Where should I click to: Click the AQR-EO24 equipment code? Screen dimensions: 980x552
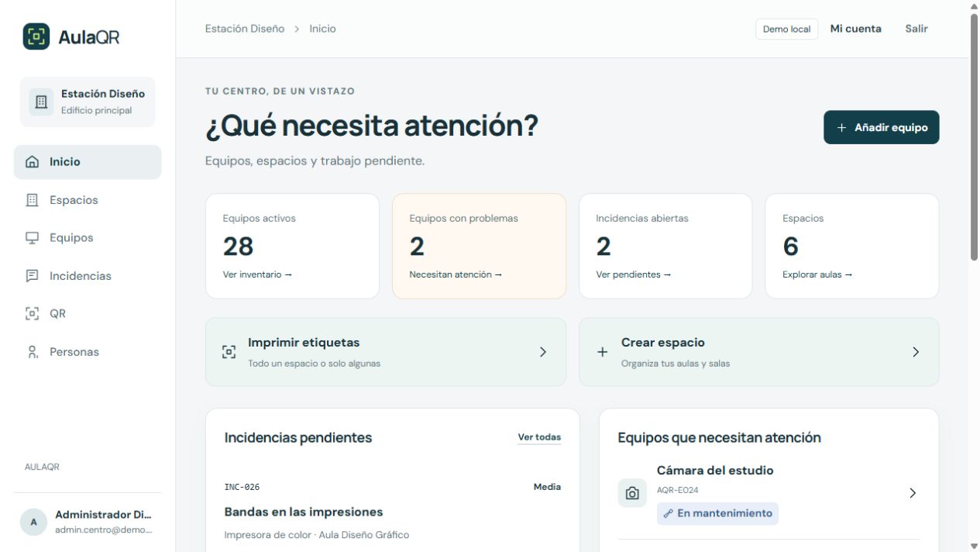pos(678,490)
